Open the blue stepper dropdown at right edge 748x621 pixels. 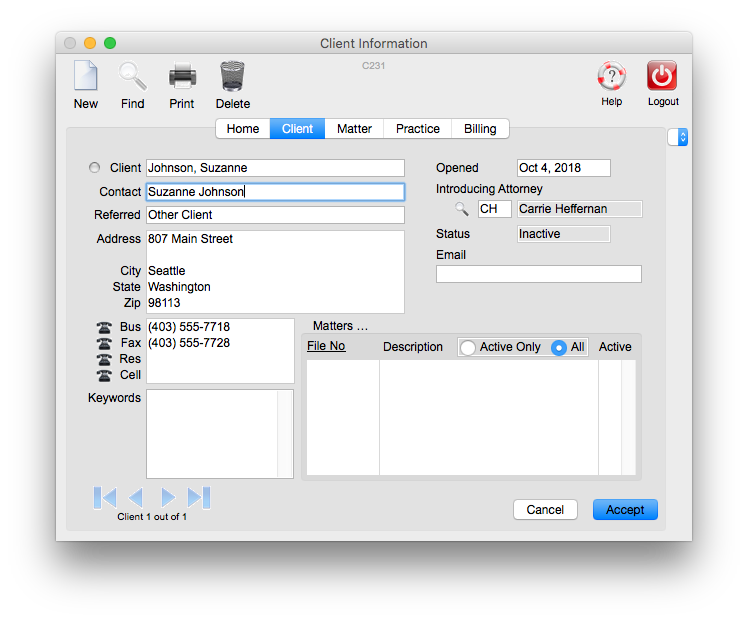click(683, 137)
